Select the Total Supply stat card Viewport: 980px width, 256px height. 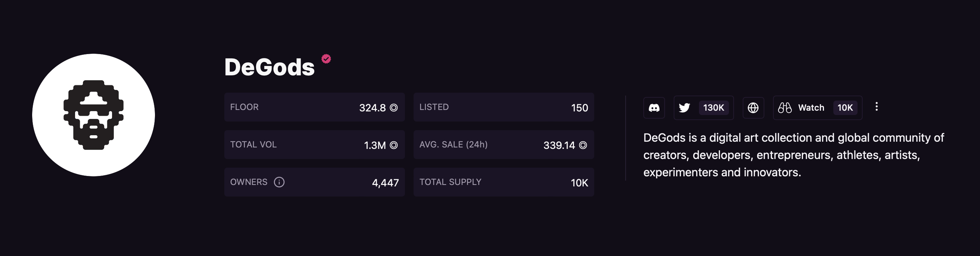[x=504, y=182]
